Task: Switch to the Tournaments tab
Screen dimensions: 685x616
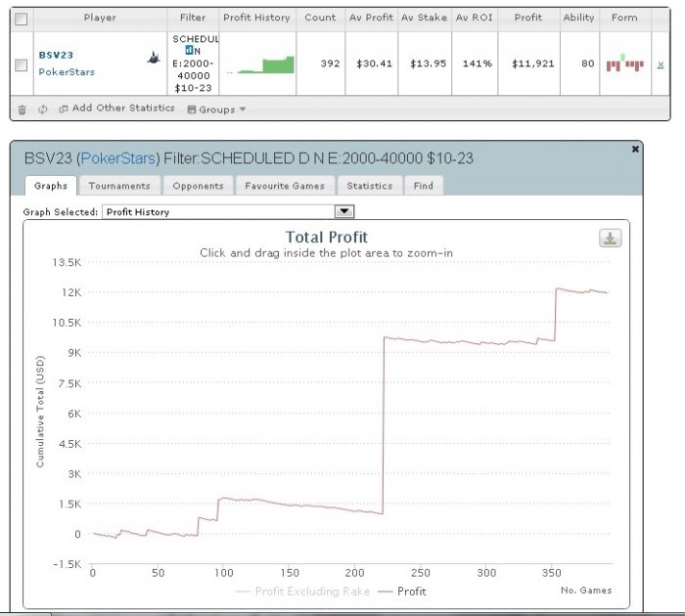Action: (119, 186)
